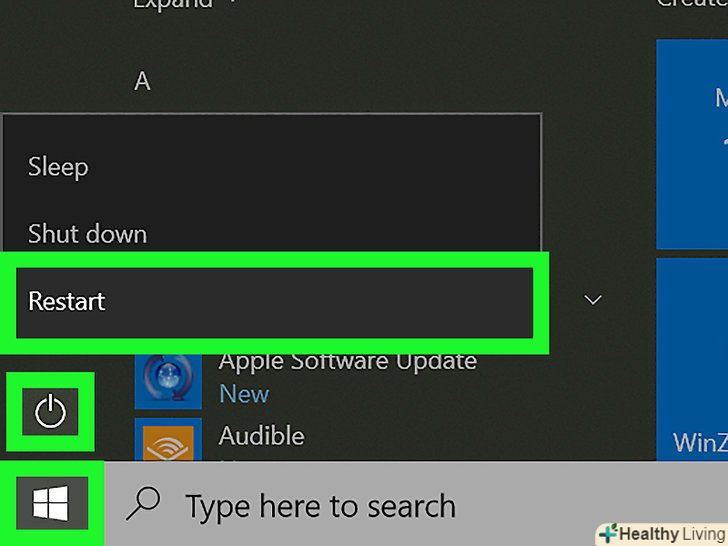Select Restart in the power menu
This screenshot has width=728, height=546.
coord(274,302)
